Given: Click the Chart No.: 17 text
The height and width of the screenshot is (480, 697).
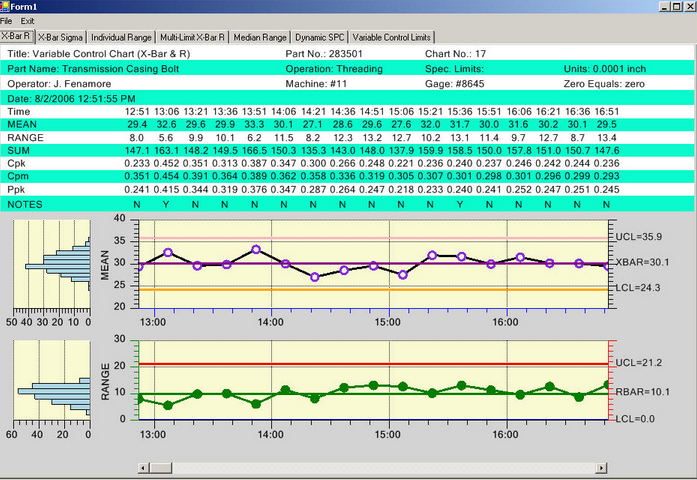Looking at the screenshot, I should click(x=456, y=54).
